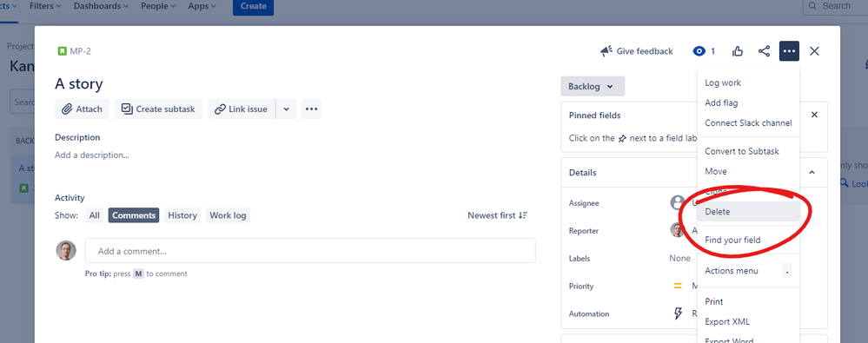Viewport: 868px width, 343px height.
Task: Close the issue dialog with X
Action: click(x=814, y=51)
